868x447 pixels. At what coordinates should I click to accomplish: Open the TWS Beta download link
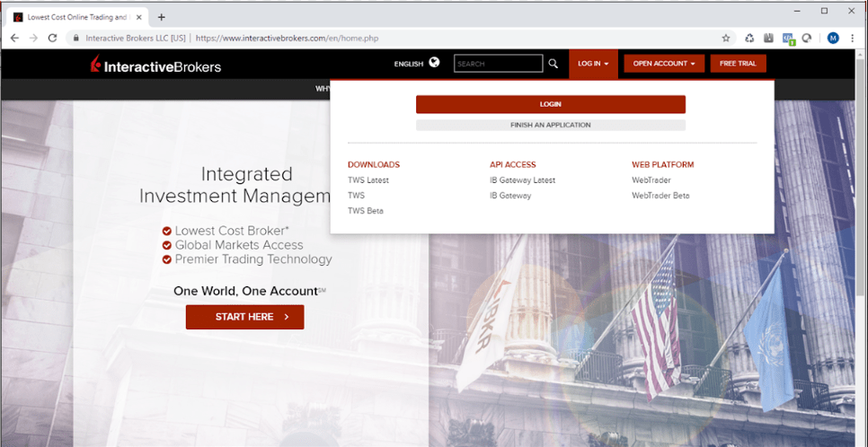[x=366, y=211]
